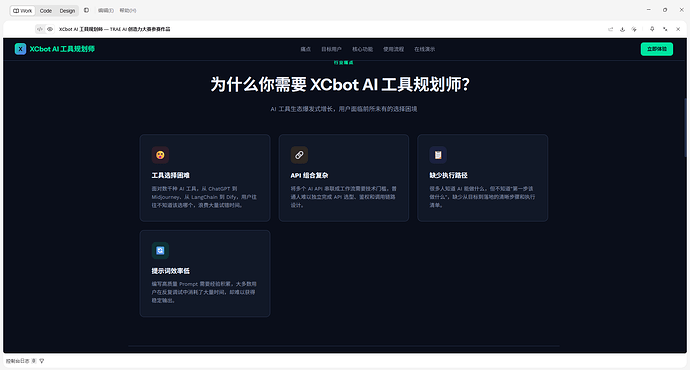Open the 编辑 menu

[x=106, y=11]
